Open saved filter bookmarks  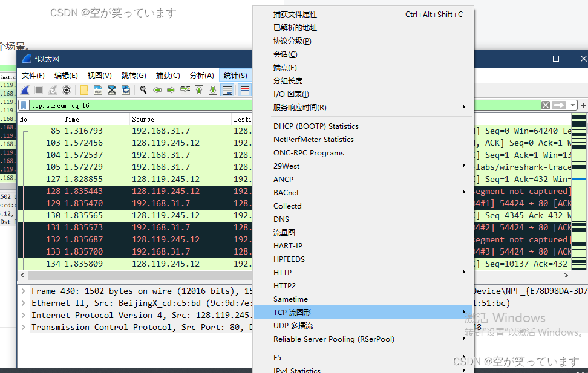coord(25,105)
